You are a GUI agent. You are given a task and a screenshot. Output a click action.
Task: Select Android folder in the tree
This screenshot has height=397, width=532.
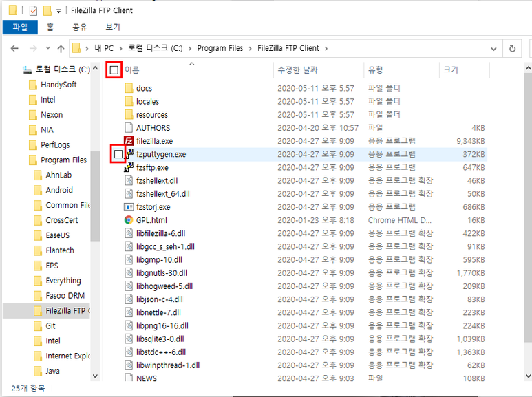(59, 190)
